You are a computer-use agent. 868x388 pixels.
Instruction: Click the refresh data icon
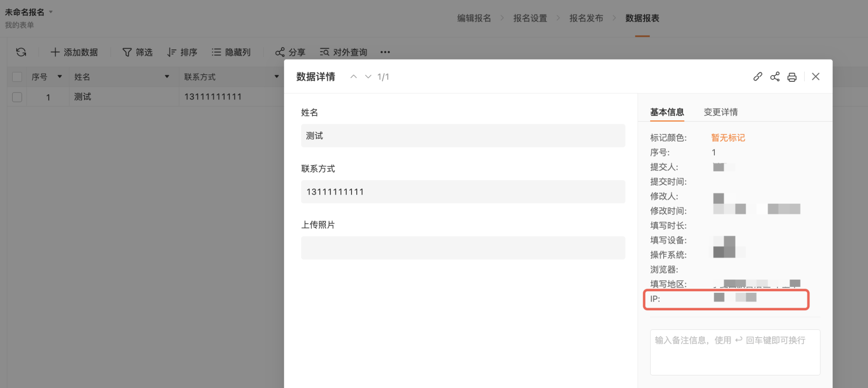click(x=21, y=52)
